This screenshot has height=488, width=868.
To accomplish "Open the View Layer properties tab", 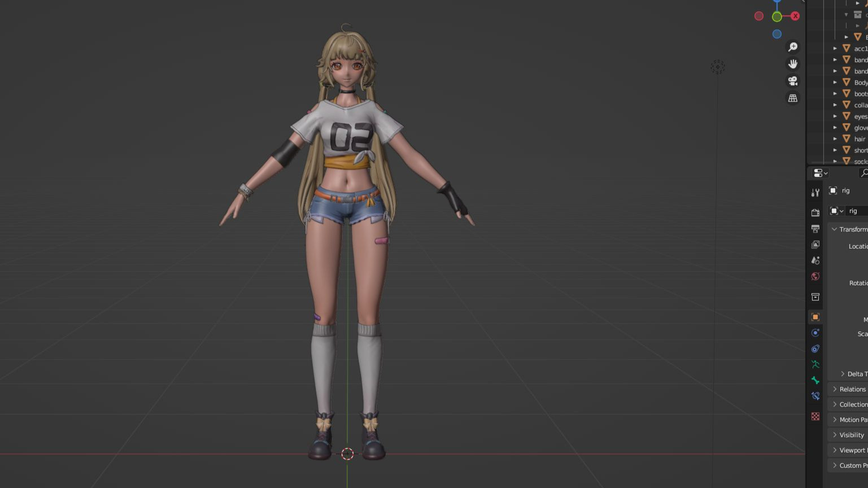I will point(815,245).
